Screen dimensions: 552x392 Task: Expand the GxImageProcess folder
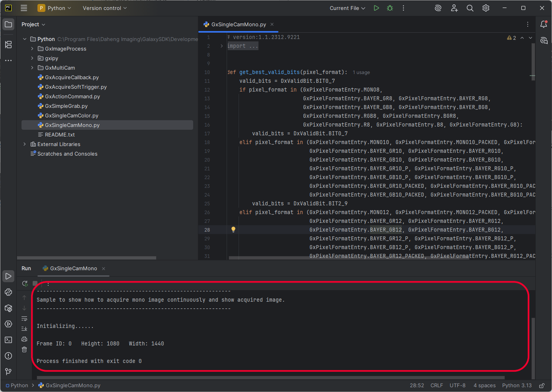[32, 49]
